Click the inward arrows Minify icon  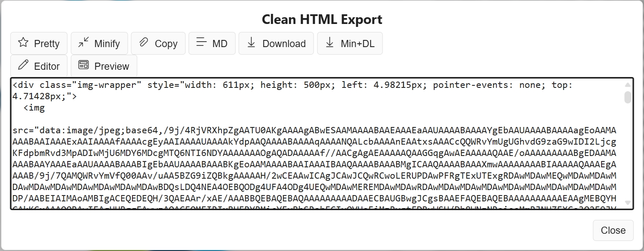84,42
